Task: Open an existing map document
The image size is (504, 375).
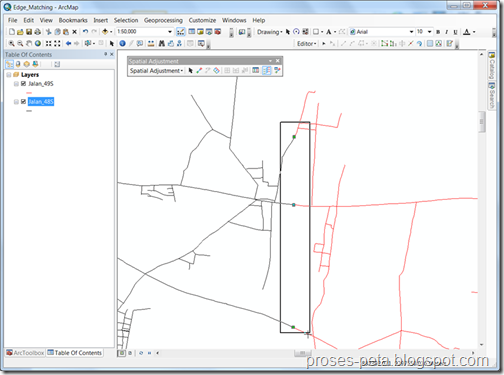Action: click(x=20, y=32)
